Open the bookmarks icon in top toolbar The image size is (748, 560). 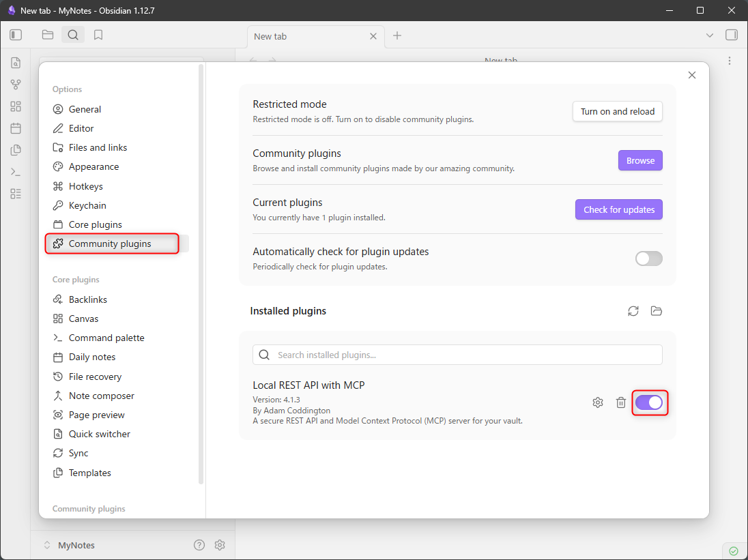click(x=98, y=35)
